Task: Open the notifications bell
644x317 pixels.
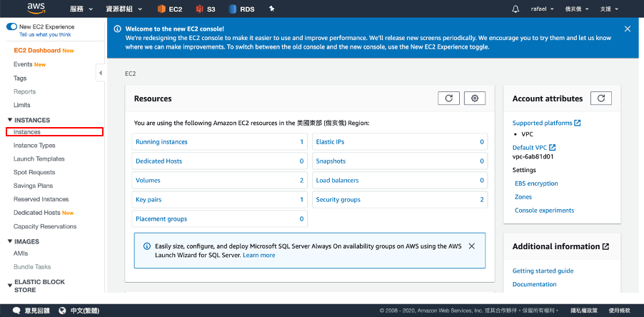Action: point(515,9)
